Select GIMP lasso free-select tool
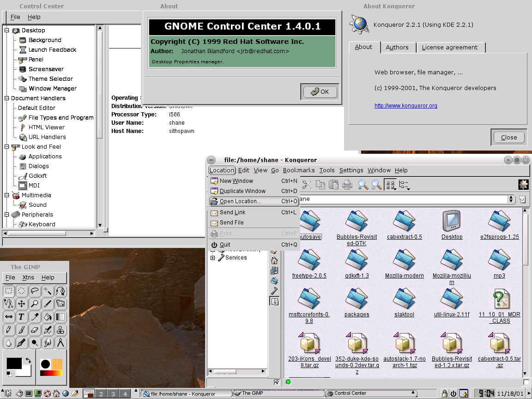 [x=34, y=291]
